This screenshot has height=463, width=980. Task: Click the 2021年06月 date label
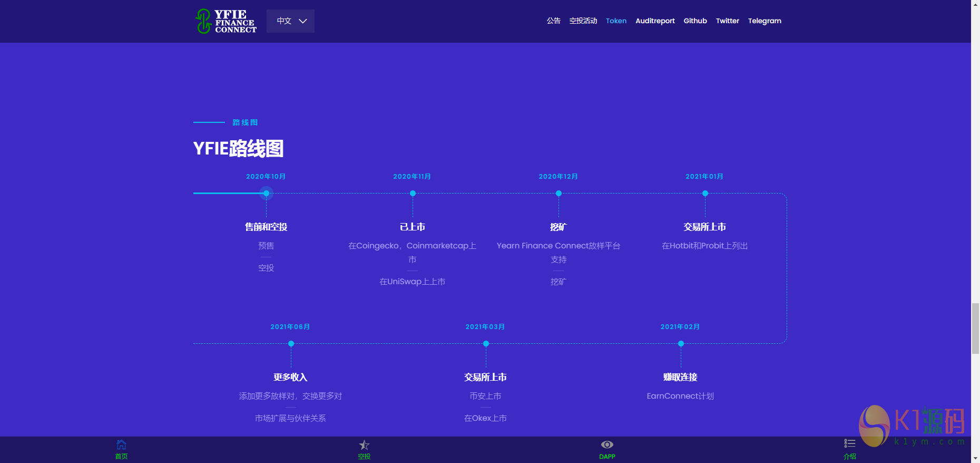coord(290,327)
